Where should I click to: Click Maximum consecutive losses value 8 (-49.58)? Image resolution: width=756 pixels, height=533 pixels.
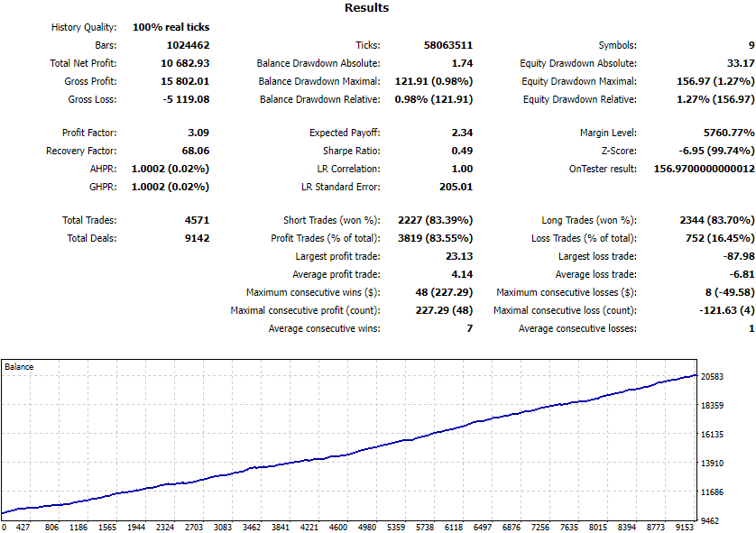tap(730, 292)
